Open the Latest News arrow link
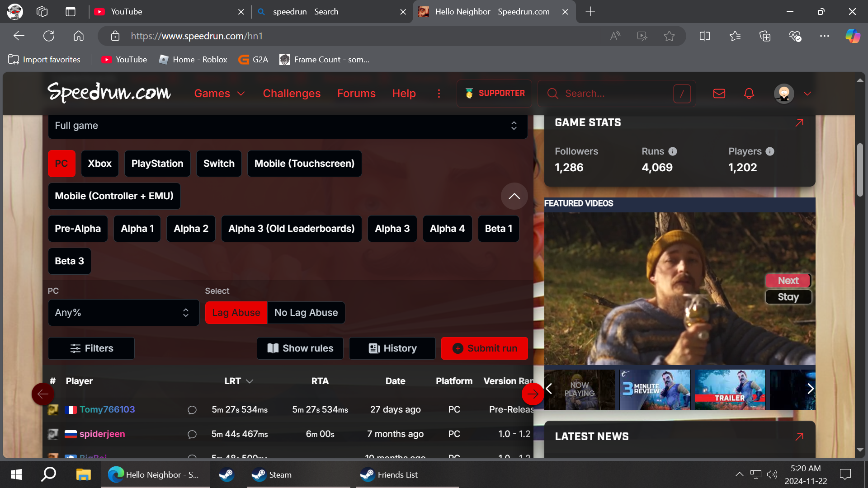The width and height of the screenshot is (868, 488). [x=799, y=436]
